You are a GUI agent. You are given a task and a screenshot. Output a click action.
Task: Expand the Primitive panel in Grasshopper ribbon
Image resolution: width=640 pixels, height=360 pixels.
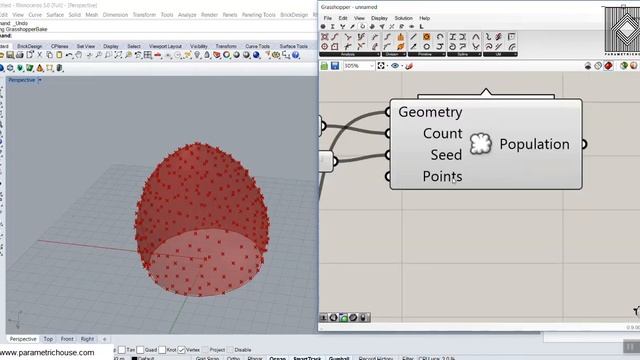pos(427,54)
